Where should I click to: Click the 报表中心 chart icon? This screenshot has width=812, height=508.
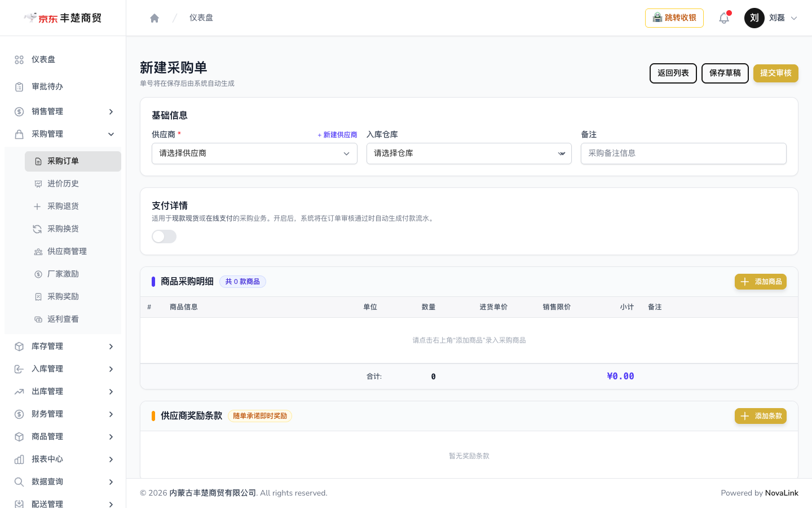(x=19, y=459)
